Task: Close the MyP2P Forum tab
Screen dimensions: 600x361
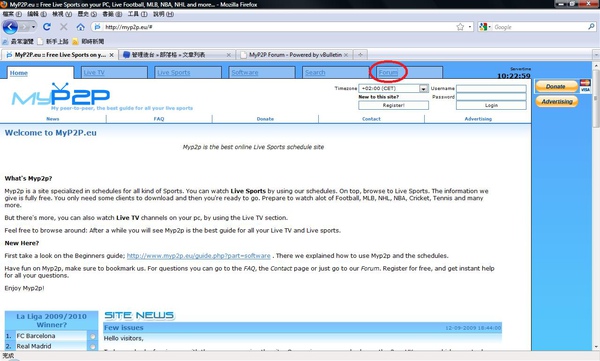Action: (346, 55)
